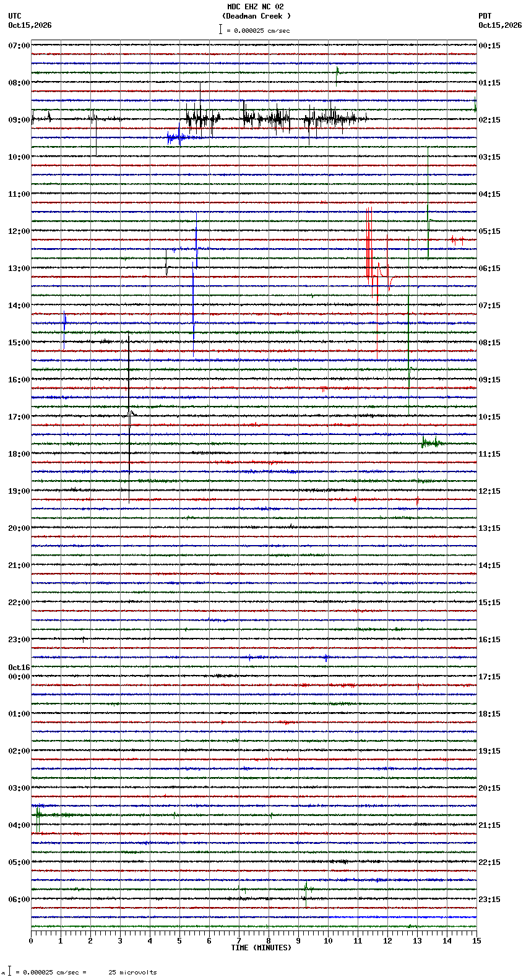Click the '23:00' UTC time label
The image size is (526, 980).
(x=19, y=640)
